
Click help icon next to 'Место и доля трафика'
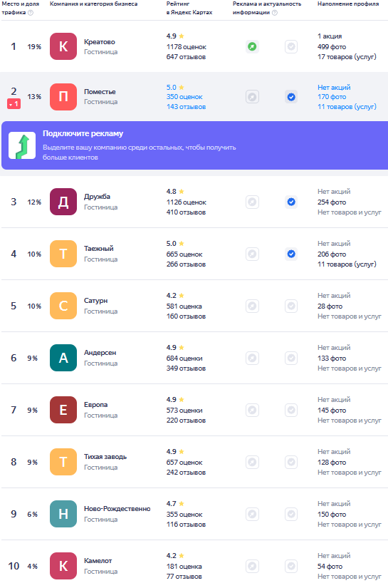point(31,13)
